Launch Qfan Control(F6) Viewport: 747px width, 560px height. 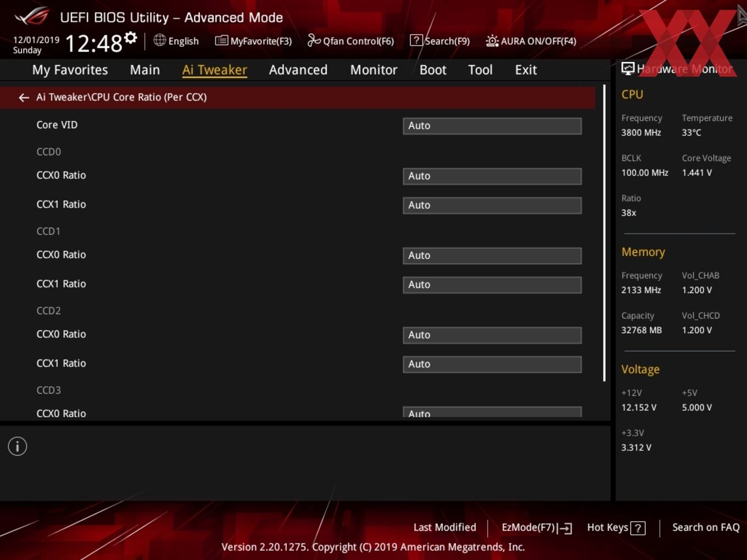pos(351,41)
